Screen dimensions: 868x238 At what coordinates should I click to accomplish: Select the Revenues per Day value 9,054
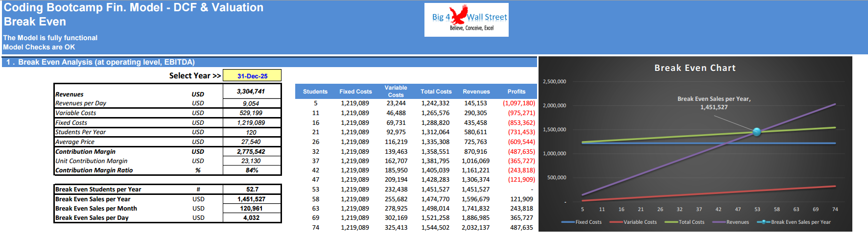click(x=252, y=103)
